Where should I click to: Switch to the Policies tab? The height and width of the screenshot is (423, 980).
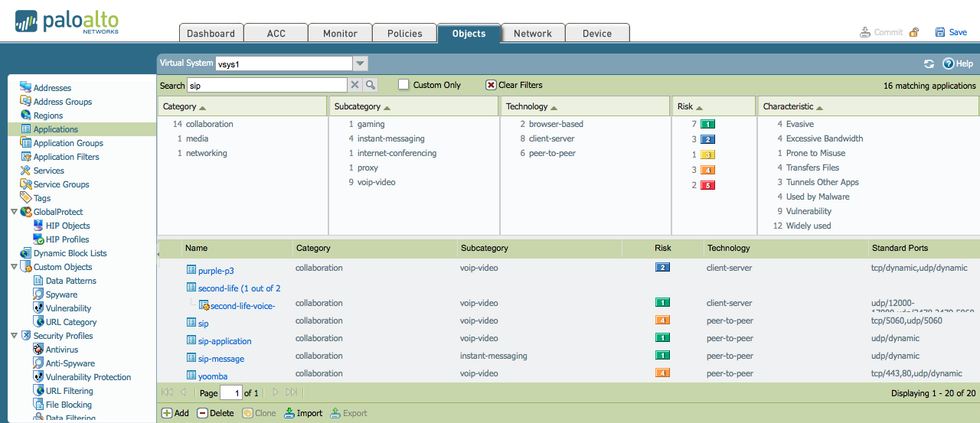point(405,33)
